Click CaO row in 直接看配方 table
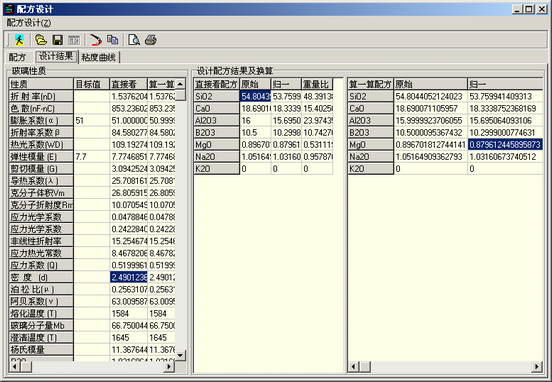 click(x=217, y=108)
